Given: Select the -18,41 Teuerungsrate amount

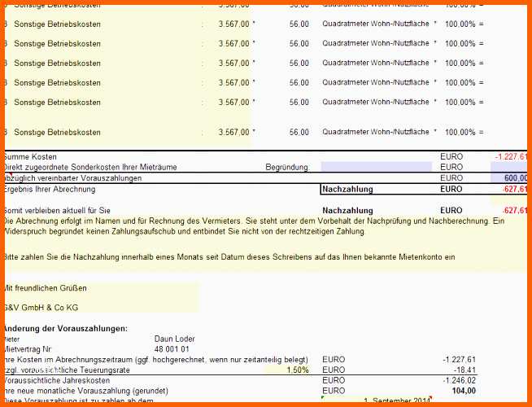Looking at the screenshot, I should [x=464, y=370].
